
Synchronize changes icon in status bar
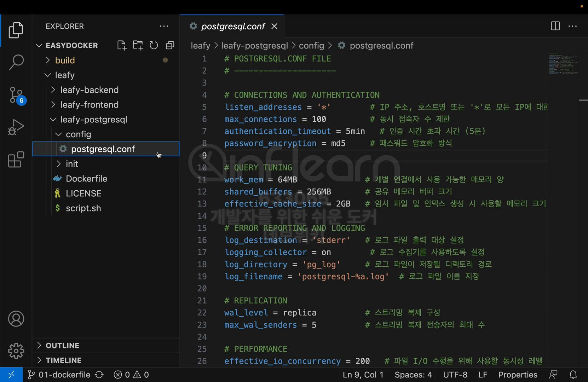tap(99, 375)
